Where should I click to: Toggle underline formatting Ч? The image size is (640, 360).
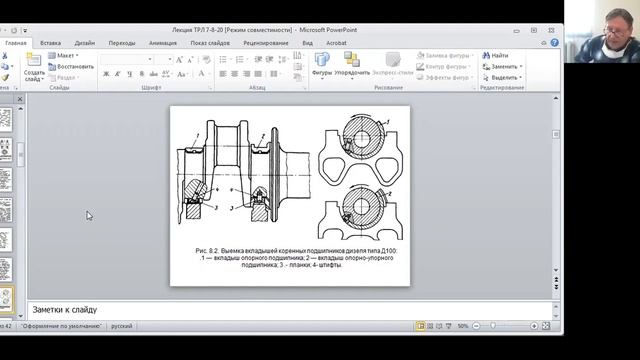click(130, 74)
